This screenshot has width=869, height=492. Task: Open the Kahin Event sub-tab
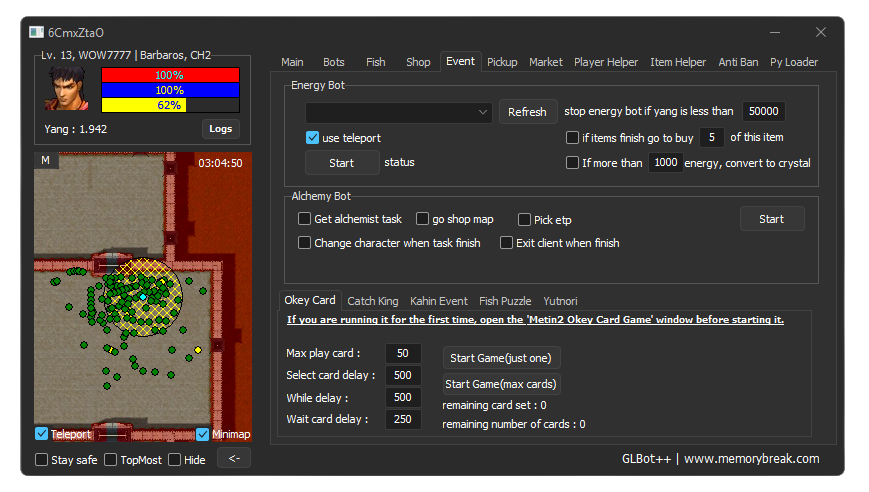tap(439, 301)
